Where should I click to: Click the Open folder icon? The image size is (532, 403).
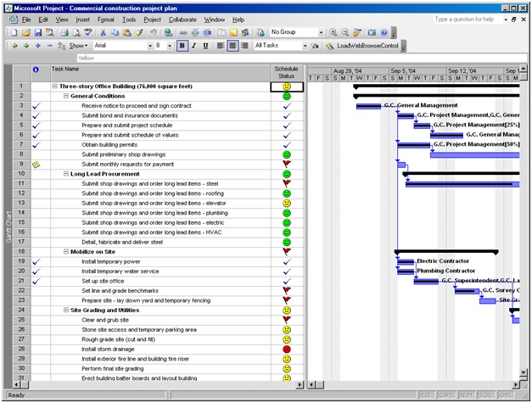26,32
